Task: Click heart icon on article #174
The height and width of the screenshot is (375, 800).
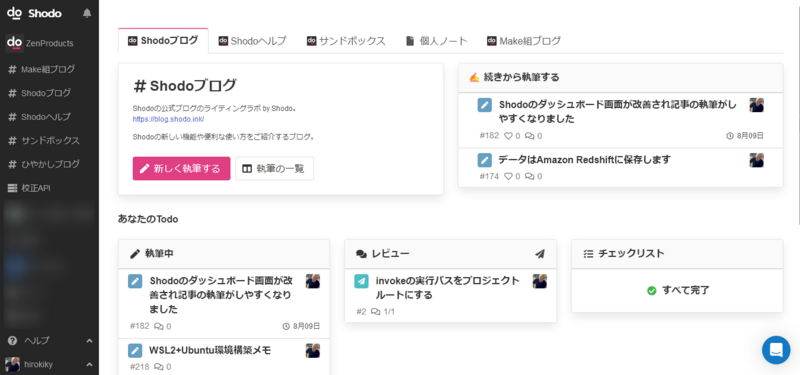Action: 508,176
